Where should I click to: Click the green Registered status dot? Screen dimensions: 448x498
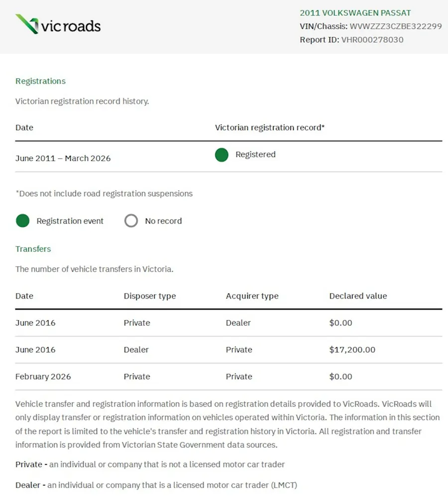(x=222, y=155)
